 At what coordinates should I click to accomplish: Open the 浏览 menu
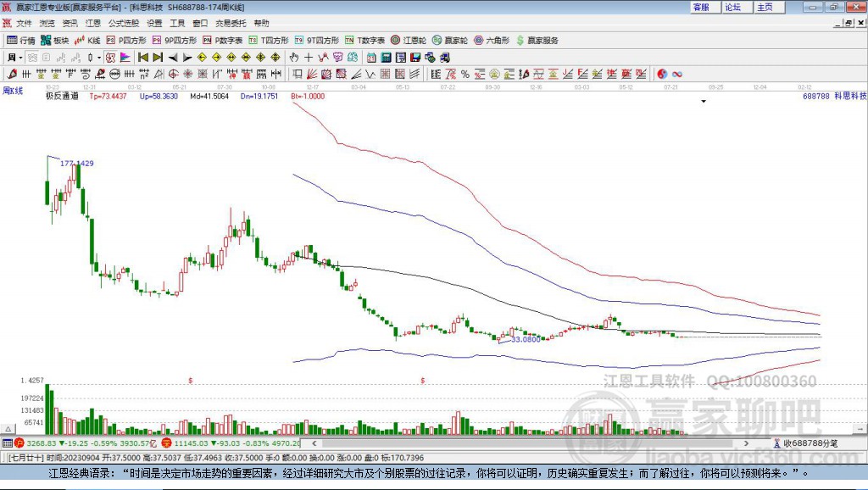tap(47, 23)
